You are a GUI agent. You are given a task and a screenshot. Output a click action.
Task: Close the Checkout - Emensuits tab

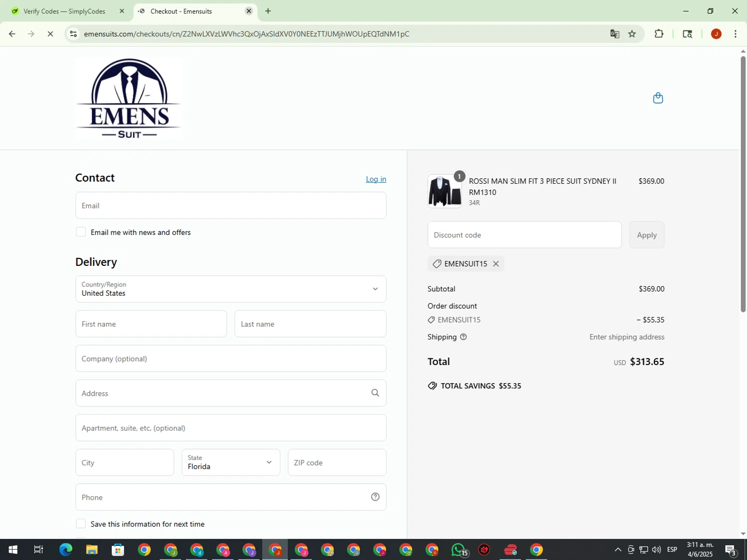coord(249,11)
